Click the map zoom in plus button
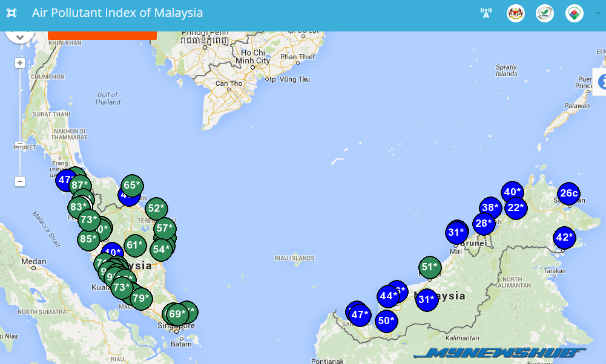This screenshot has height=364, width=606. [20, 63]
